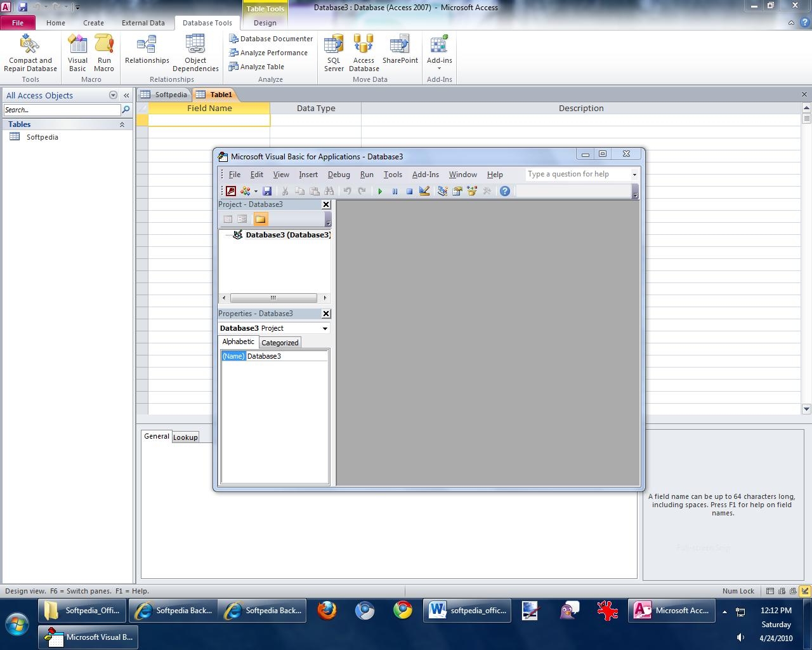This screenshot has width=812, height=650.
Task: Click the View Microsoft Access icon in VBA toolbar
Action: point(231,191)
